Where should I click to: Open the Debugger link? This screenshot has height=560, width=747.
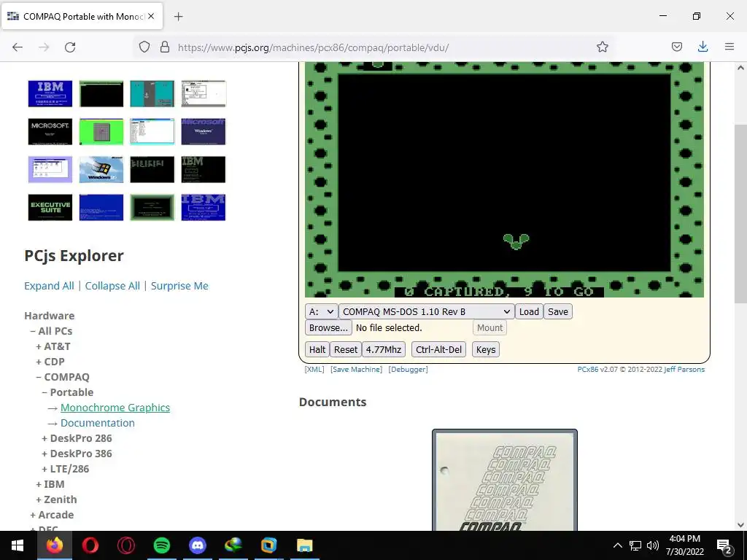(x=408, y=369)
